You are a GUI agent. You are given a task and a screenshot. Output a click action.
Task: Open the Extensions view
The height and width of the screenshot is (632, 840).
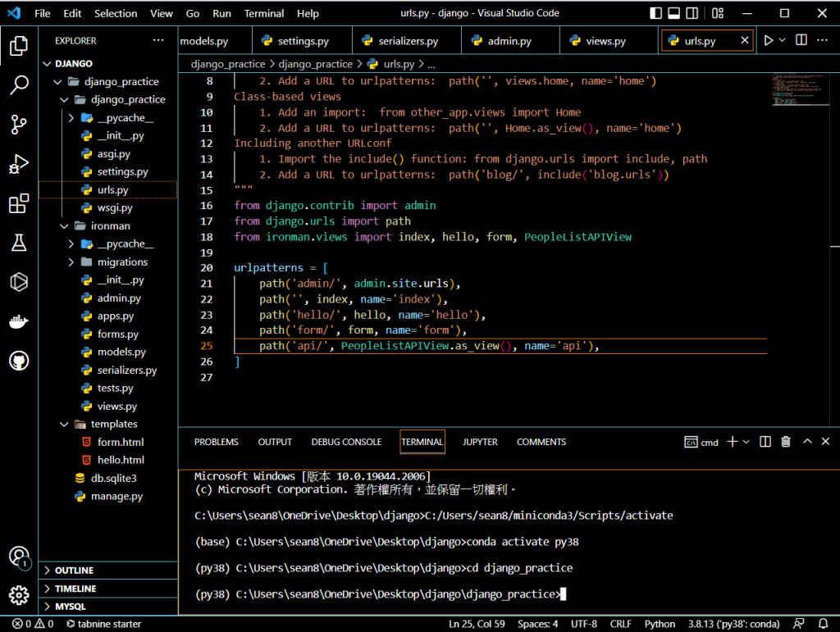(19, 203)
